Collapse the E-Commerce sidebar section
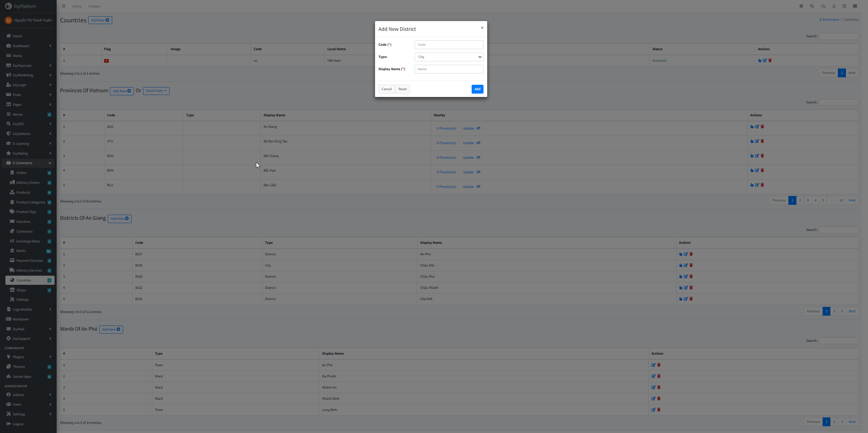This screenshot has width=868, height=433. click(x=28, y=163)
